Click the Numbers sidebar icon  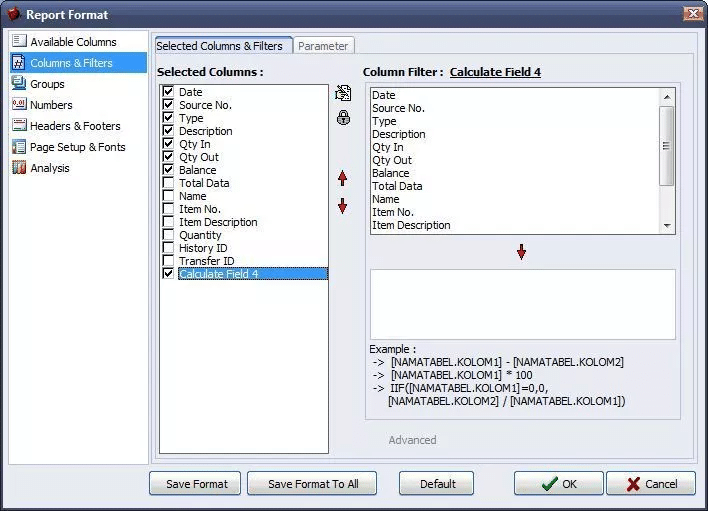19,104
